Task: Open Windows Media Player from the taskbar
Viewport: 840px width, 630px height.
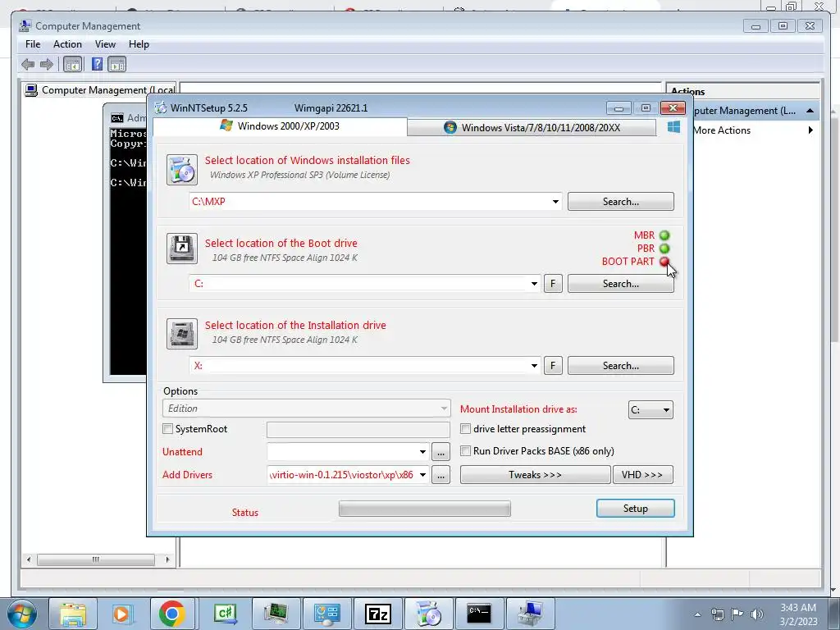Action: (121, 614)
